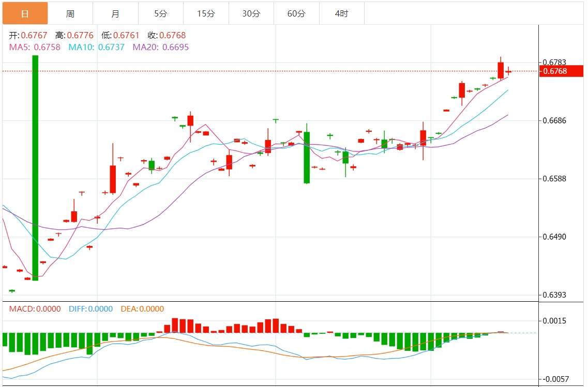Click the MA10: 0.6737 indicator label

point(96,47)
